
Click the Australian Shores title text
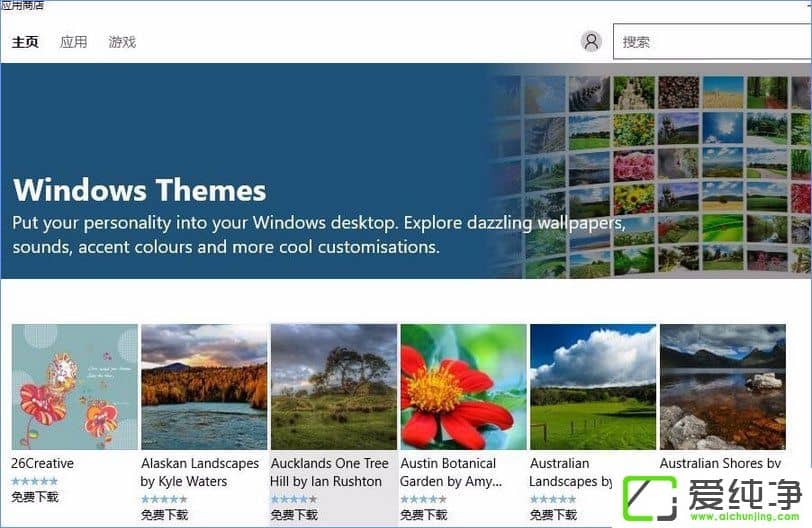[x=720, y=464]
